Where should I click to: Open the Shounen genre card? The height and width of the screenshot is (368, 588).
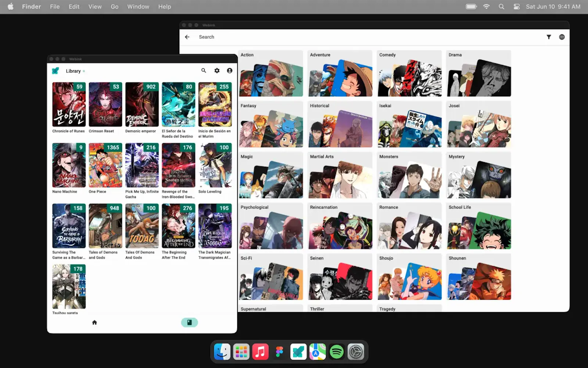click(479, 277)
